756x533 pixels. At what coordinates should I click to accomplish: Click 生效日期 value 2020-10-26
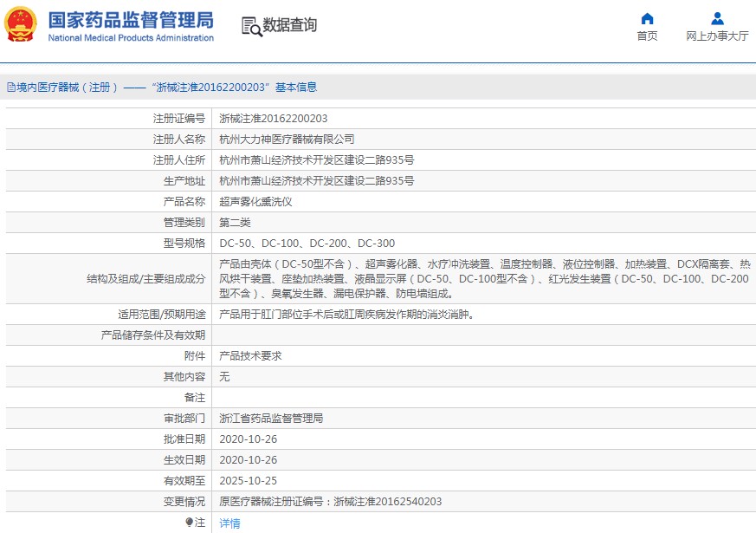point(249,460)
